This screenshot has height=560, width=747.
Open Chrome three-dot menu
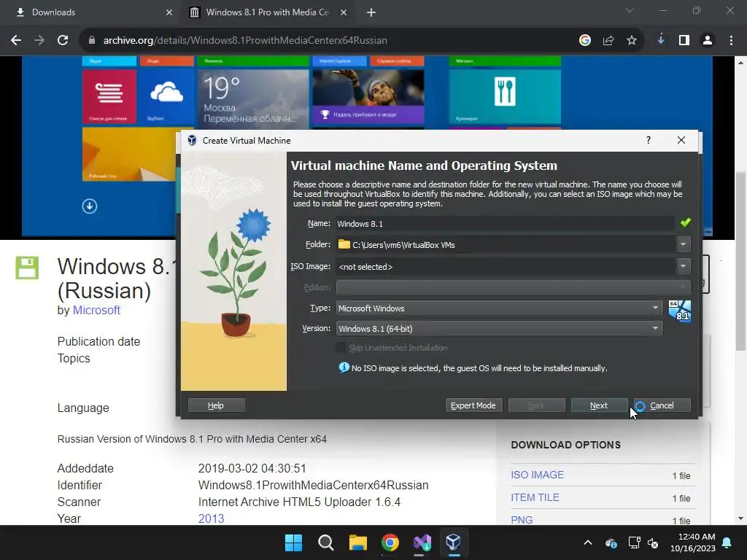tap(731, 41)
